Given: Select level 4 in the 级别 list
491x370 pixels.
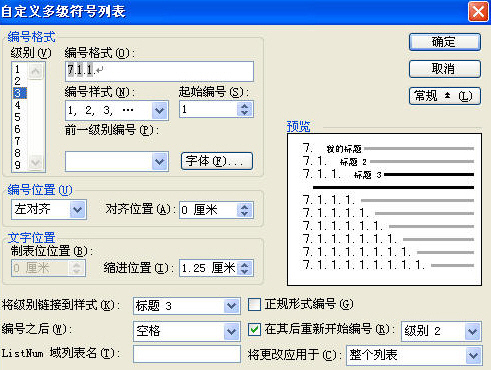Looking at the screenshot, I should click(18, 105).
